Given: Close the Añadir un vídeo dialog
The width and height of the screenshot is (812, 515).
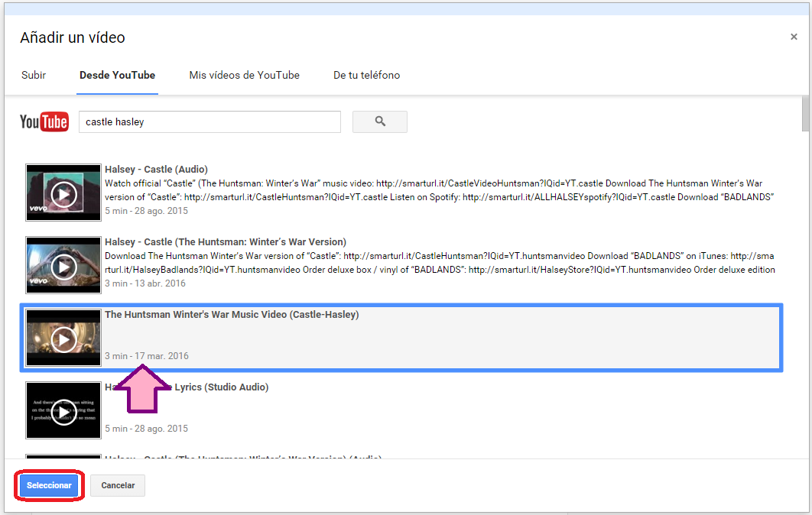Looking at the screenshot, I should tap(794, 37).
